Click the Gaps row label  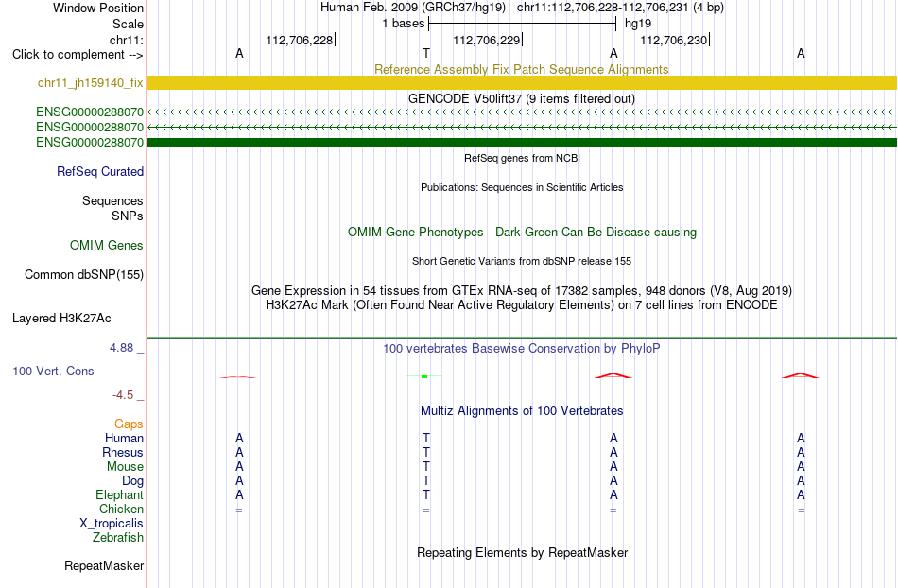click(129, 424)
